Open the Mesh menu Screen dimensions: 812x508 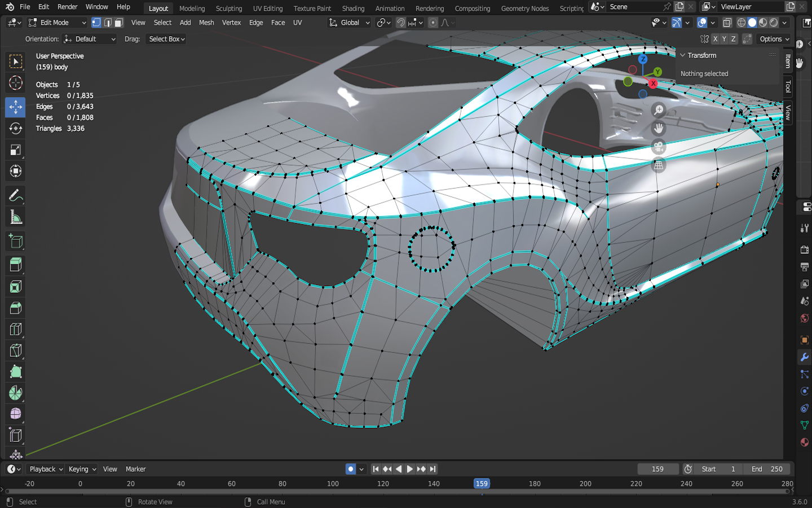[206, 23]
